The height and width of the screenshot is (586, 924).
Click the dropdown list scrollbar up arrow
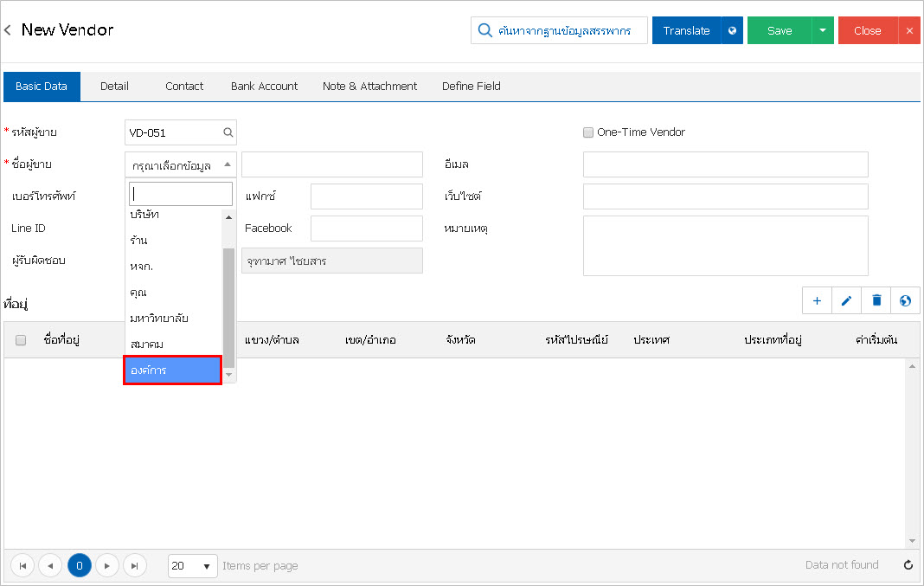(228, 217)
